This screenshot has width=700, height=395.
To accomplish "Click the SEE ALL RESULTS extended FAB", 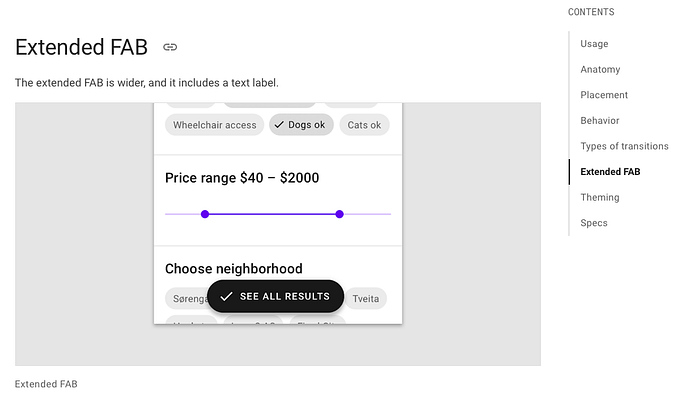I will 275,296.
